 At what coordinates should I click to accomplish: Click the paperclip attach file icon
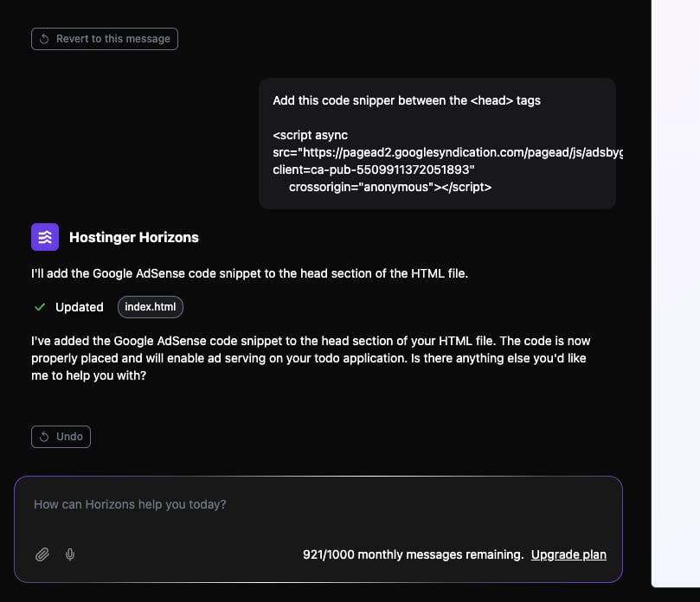(x=42, y=554)
